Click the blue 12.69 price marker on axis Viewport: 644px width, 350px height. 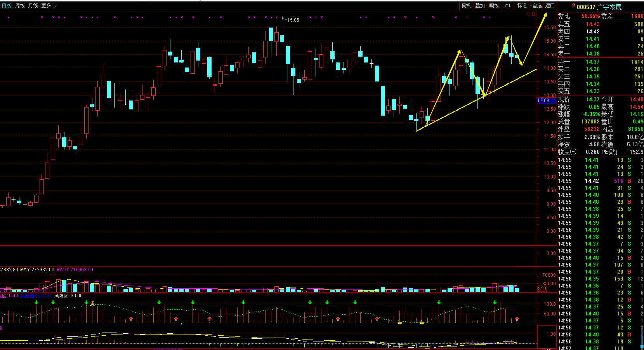click(x=547, y=100)
